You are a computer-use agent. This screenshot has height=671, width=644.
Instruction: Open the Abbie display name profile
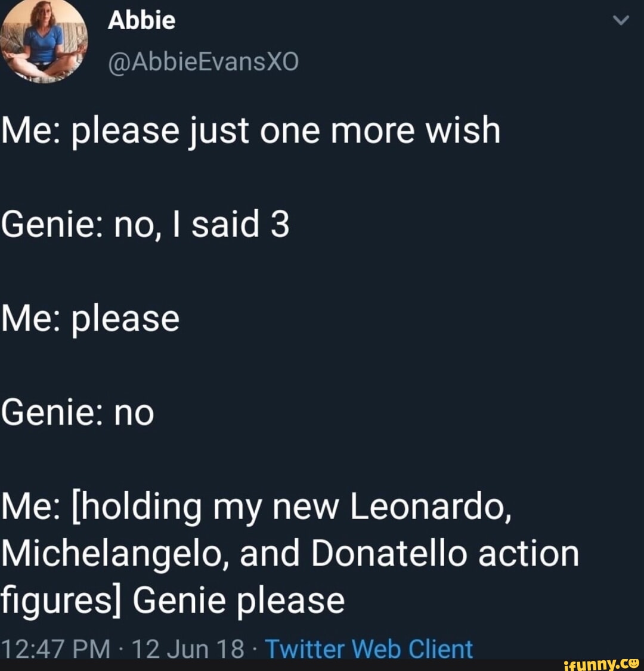click(x=141, y=21)
